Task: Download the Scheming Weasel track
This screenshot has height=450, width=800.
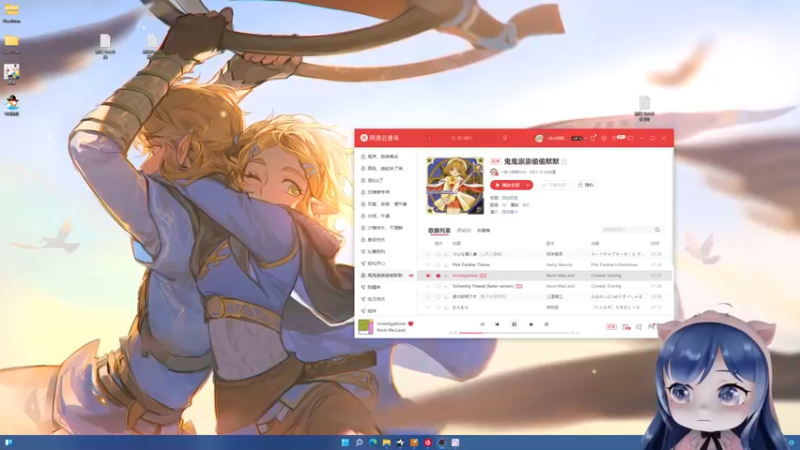Action: coord(445,286)
